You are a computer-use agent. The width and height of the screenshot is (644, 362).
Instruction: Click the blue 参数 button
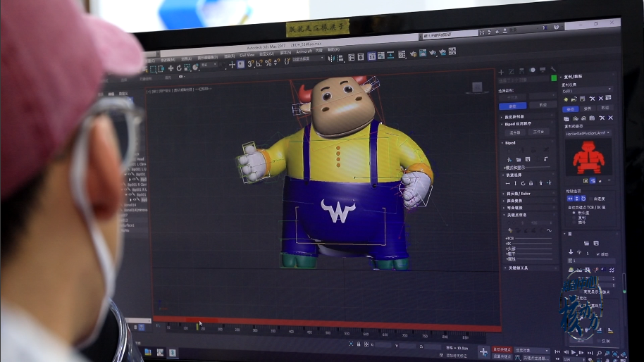coord(512,106)
